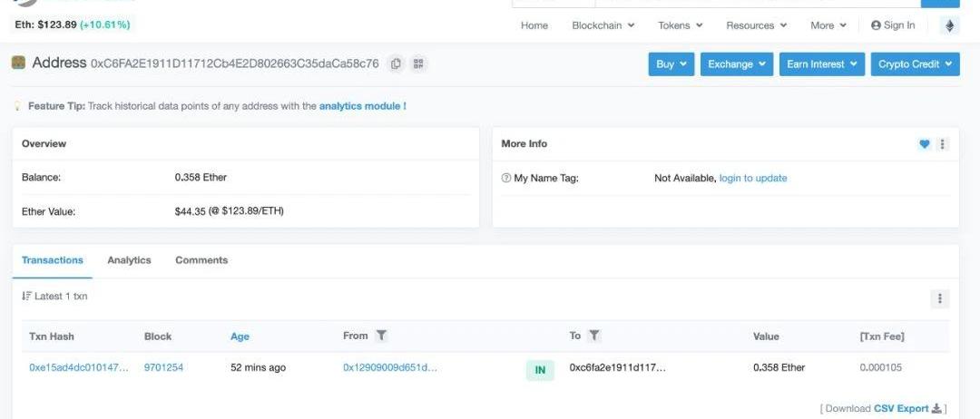Expand the Blockchain dropdown menu

(603, 25)
